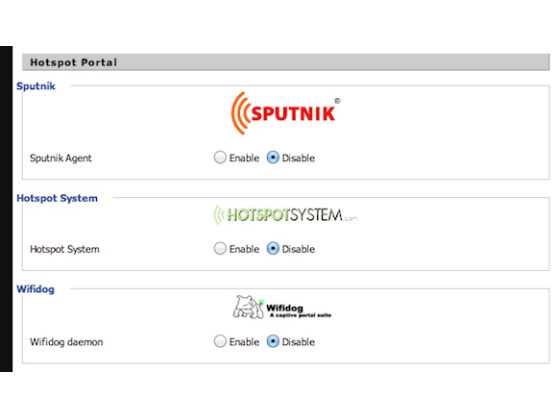
Task: Click the blue Sputnik group legend
Action: coord(36,86)
